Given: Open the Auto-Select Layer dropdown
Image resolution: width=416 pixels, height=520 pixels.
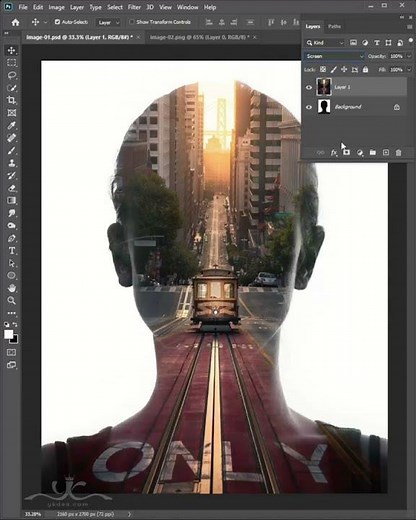Looking at the screenshot, I should pyautogui.click(x=108, y=22).
